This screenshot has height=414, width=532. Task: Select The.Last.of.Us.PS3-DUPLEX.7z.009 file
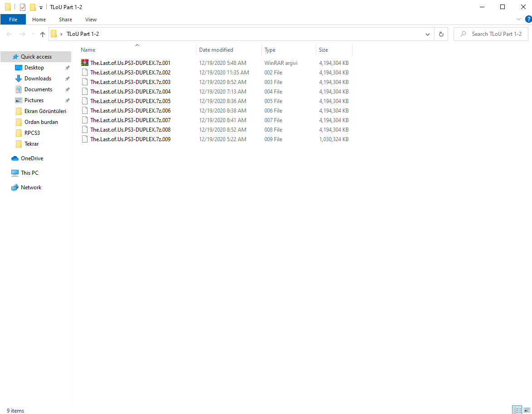(x=130, y=139)
